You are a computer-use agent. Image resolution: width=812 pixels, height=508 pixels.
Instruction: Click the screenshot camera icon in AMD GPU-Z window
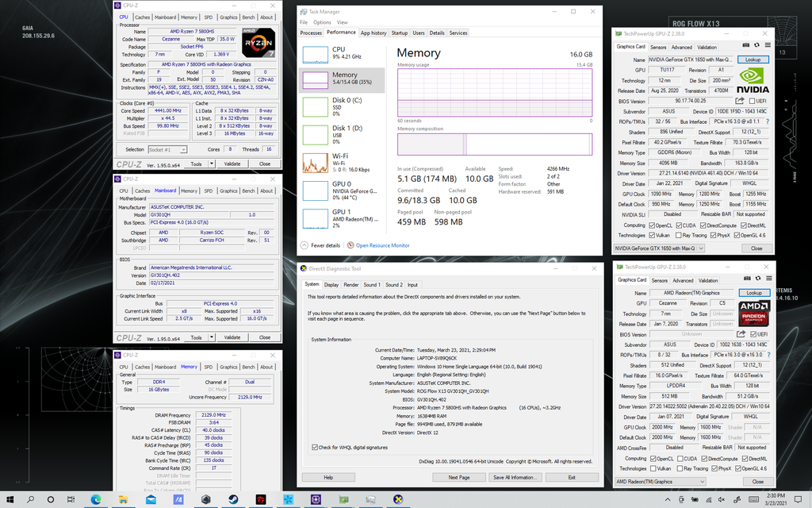pos(747,279)
